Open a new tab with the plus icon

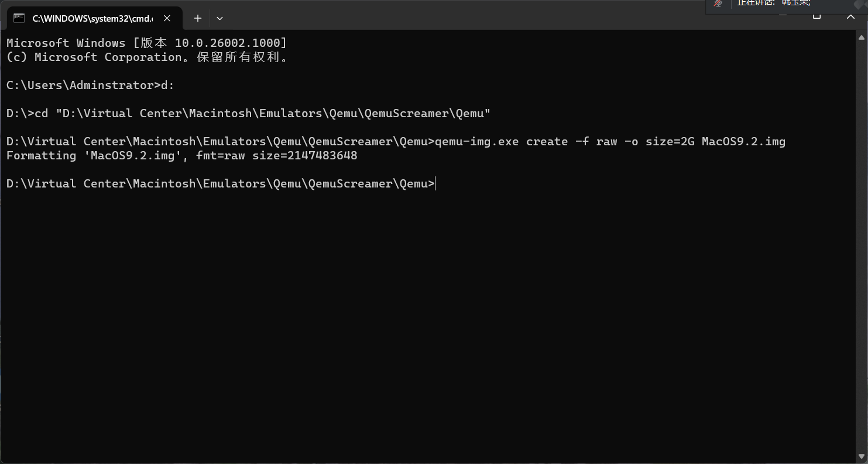197,18
